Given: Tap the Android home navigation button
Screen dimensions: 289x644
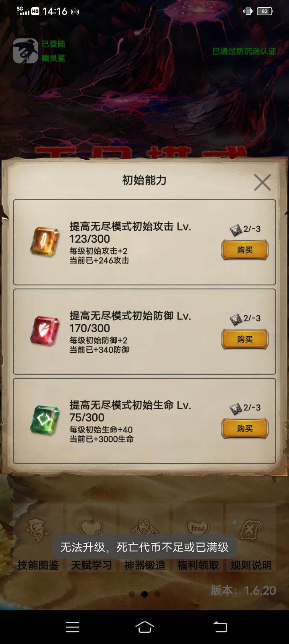Looking at the screenshot, I should (144, 627).
